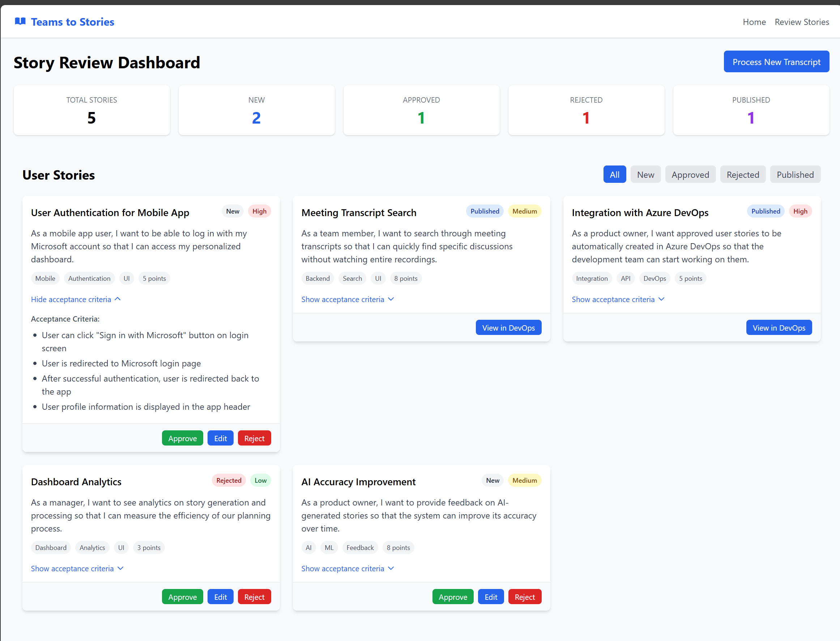
Task: Approve the User Authentication story
Action: click(x=182, y=438)
